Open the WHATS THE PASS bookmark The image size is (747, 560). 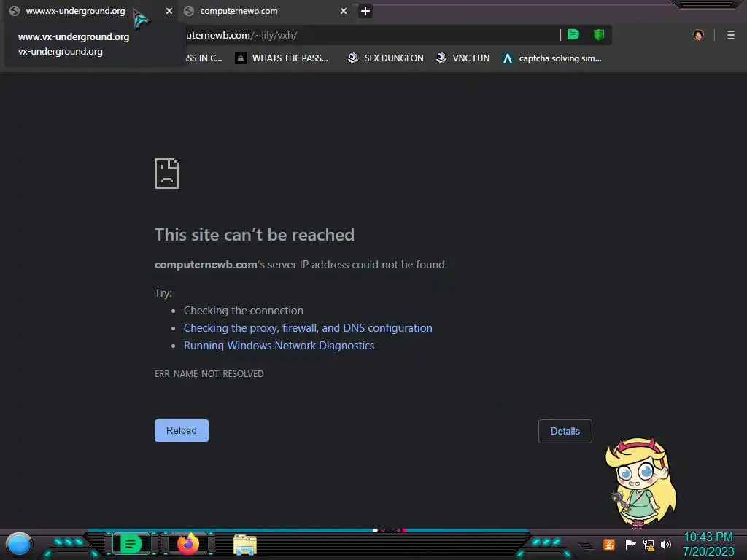click(282, 58)
